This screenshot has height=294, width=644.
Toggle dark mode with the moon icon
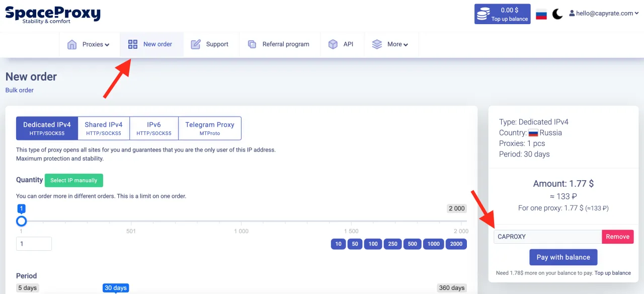(557, 14)
